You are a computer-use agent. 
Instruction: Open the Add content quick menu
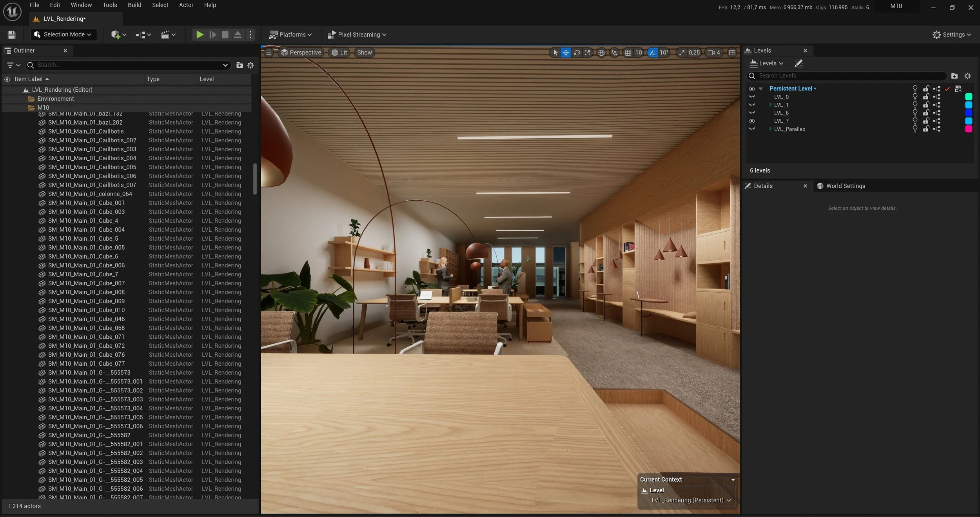tap(118, 34)
